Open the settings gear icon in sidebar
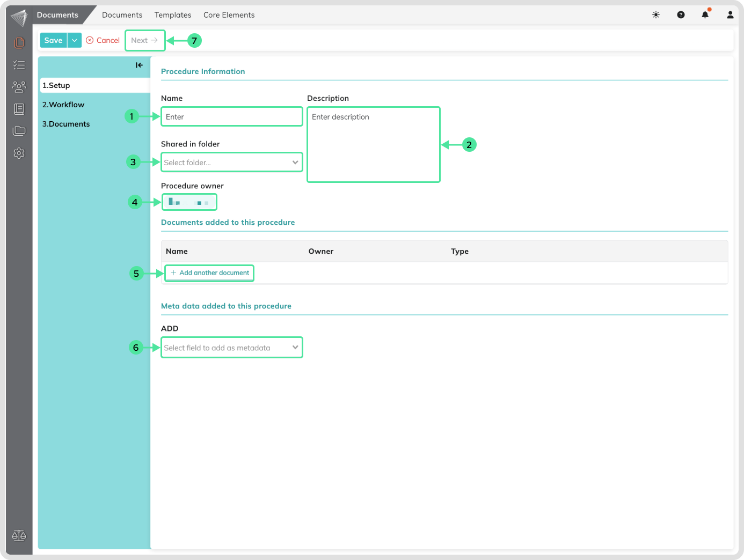Image resolution: width=744 pixels, height=560 pixels. click(19, 153)
